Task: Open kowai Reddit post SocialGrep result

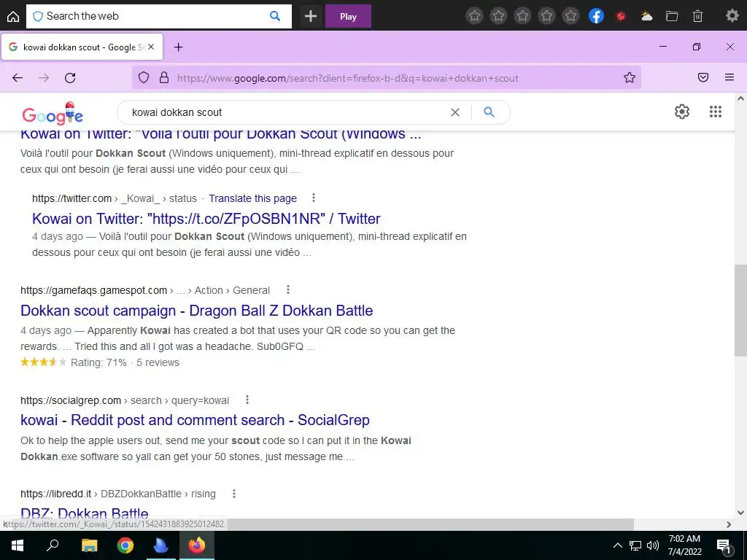Action: click(195, 420)
